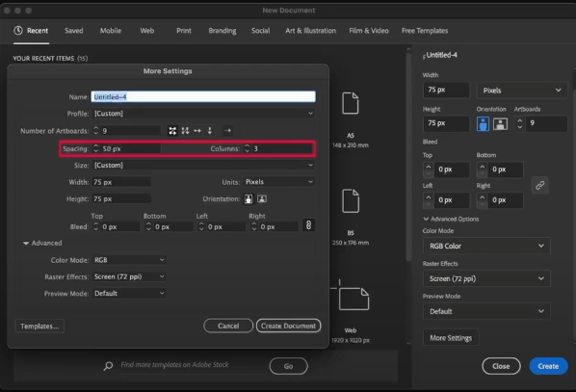This screenshot has width=576, height=392.
Task: Open the Units Pixels dropdown
Action: 278,182
